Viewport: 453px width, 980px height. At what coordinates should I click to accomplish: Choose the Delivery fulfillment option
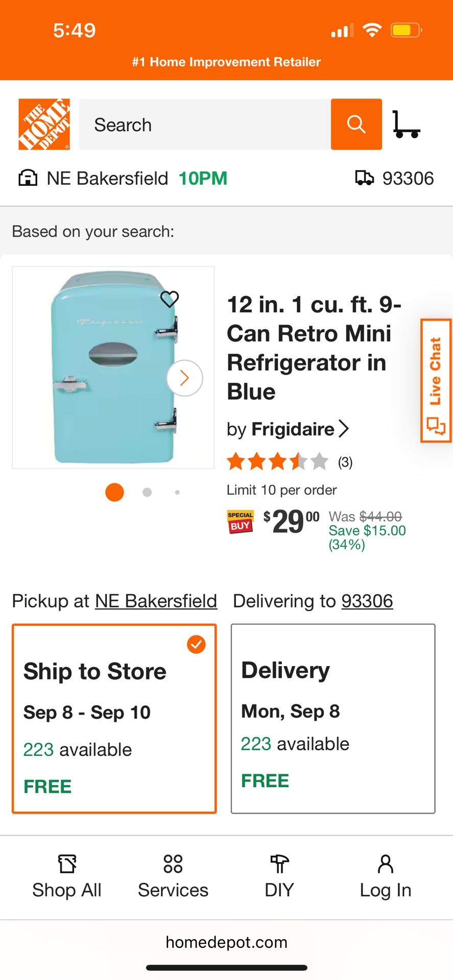click(333, 718)
